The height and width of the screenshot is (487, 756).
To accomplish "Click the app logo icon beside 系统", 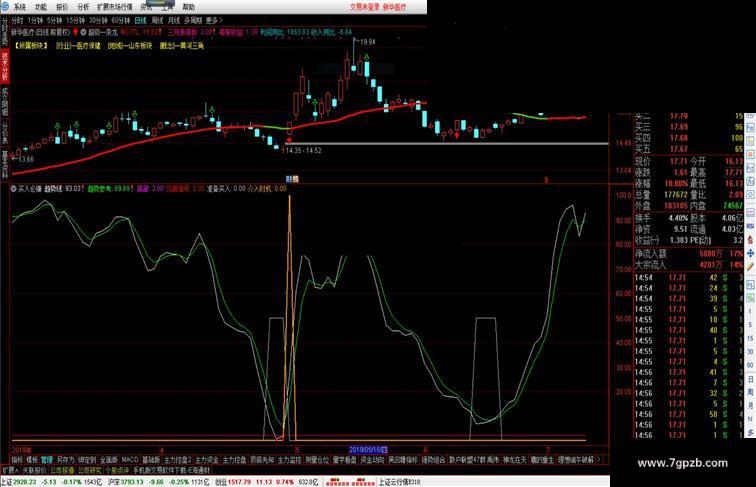I will coord(5,7).
